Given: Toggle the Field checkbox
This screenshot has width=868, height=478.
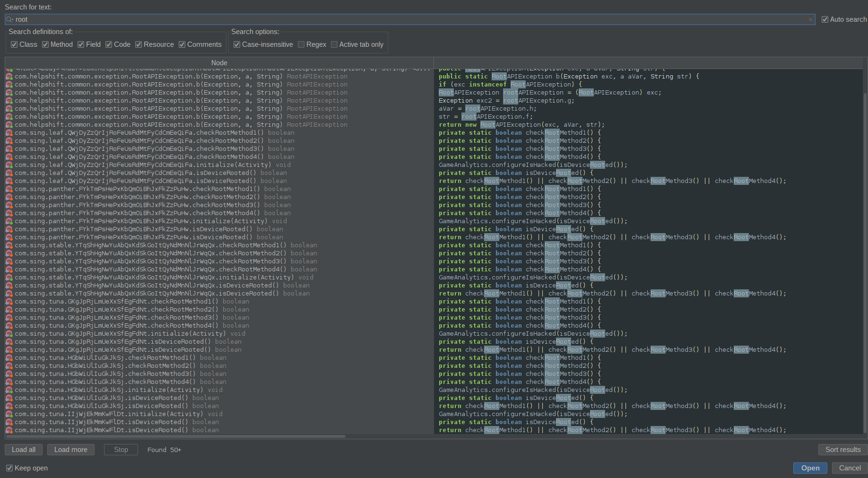Looking at the screenshot, I should [x=81, y=44].
